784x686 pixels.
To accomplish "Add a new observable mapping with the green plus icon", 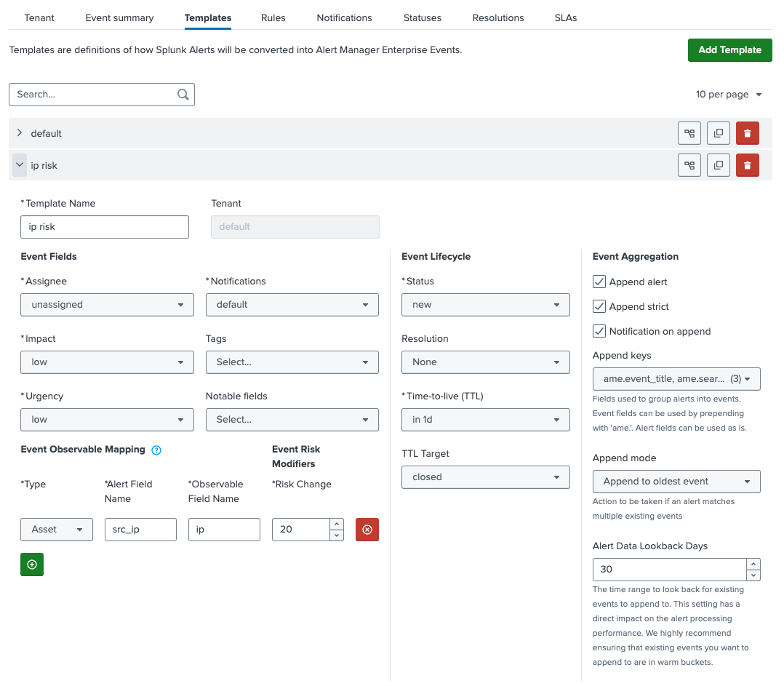I will click(x=31, y=565).
